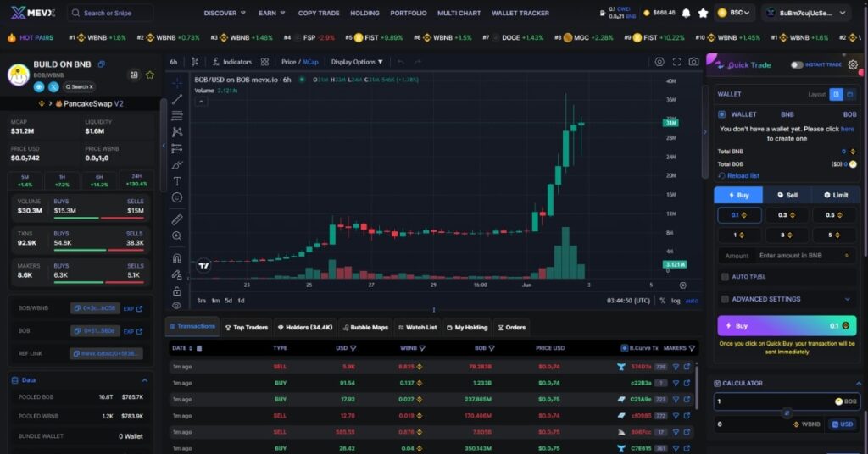The image size is (868, 454).
Task: Select the 0.5 BNB preset amount
Action: [x=834, y=215]
